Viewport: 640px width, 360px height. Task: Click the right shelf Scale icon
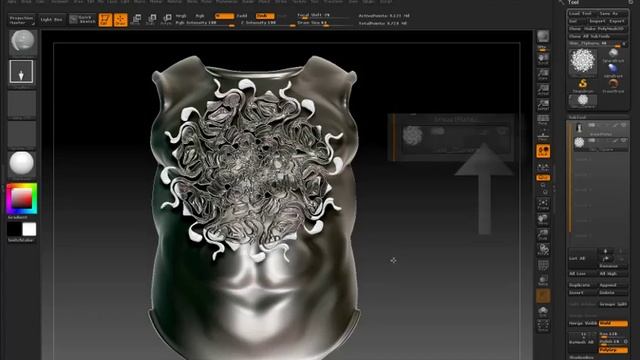[x=543, y=235]
